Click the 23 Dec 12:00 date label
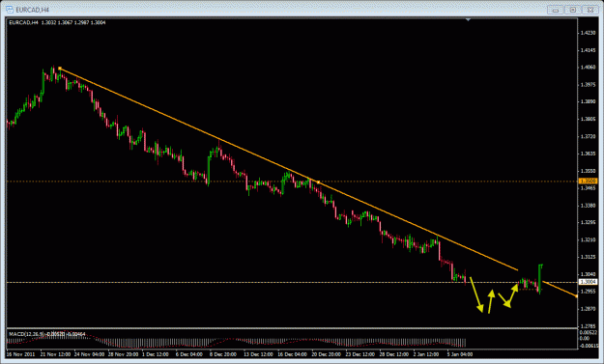The width and height of the screenshot is (604, 364). click(360, 354)
